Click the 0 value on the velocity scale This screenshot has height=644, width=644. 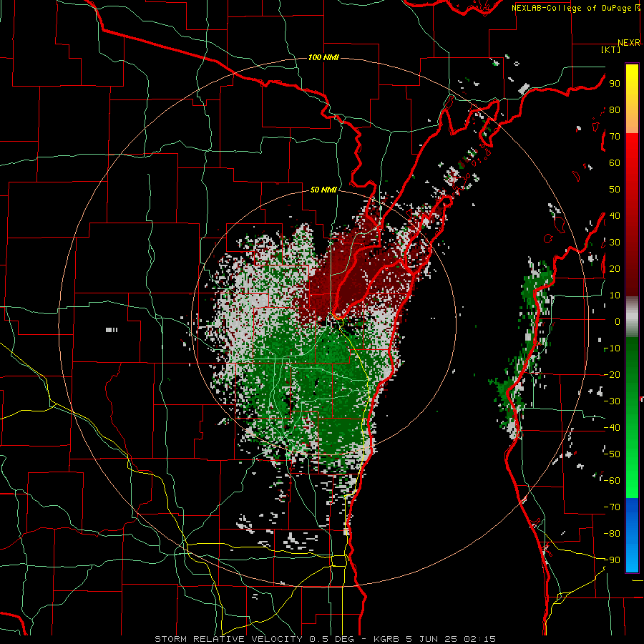618,321
